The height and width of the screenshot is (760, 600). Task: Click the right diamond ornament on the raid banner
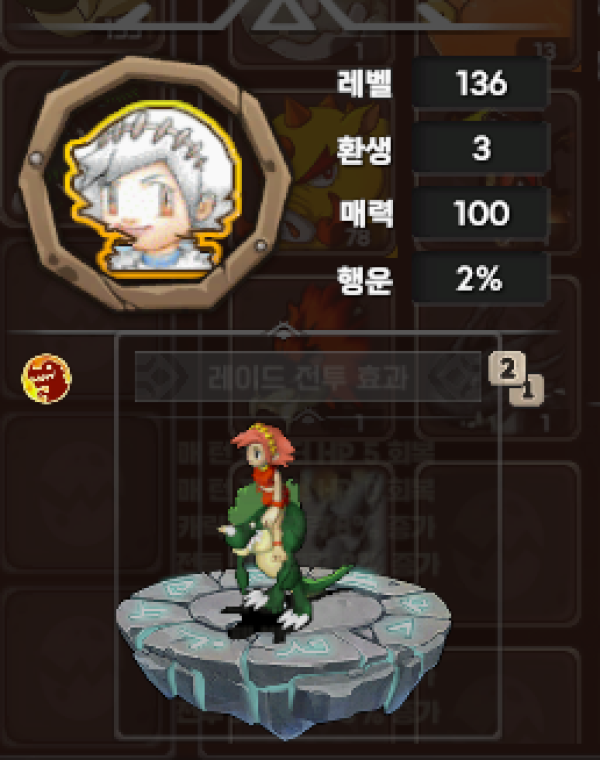[x=453, y=377]
